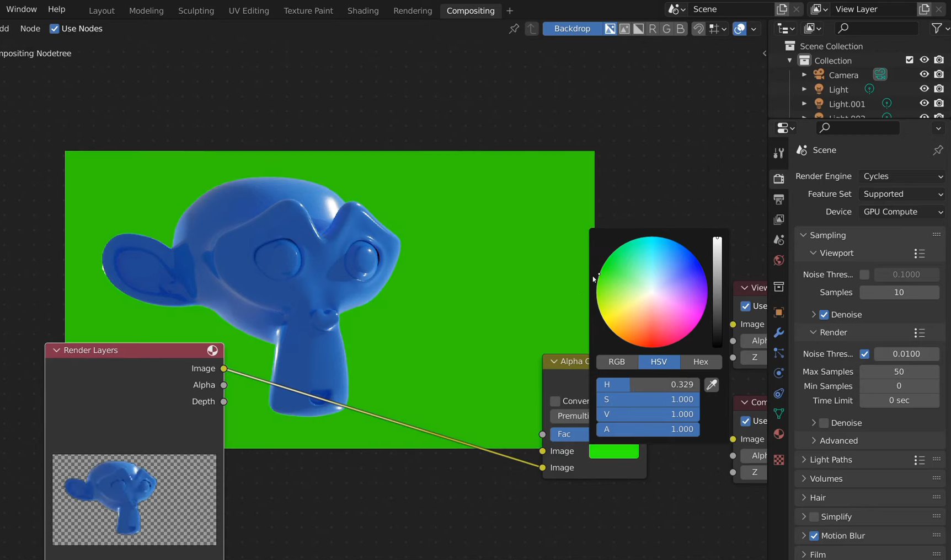Image resolution: width=951 pixels, height=560 pixels.
Task: Open the Material properties tab icon
Action: pos(778,434)
